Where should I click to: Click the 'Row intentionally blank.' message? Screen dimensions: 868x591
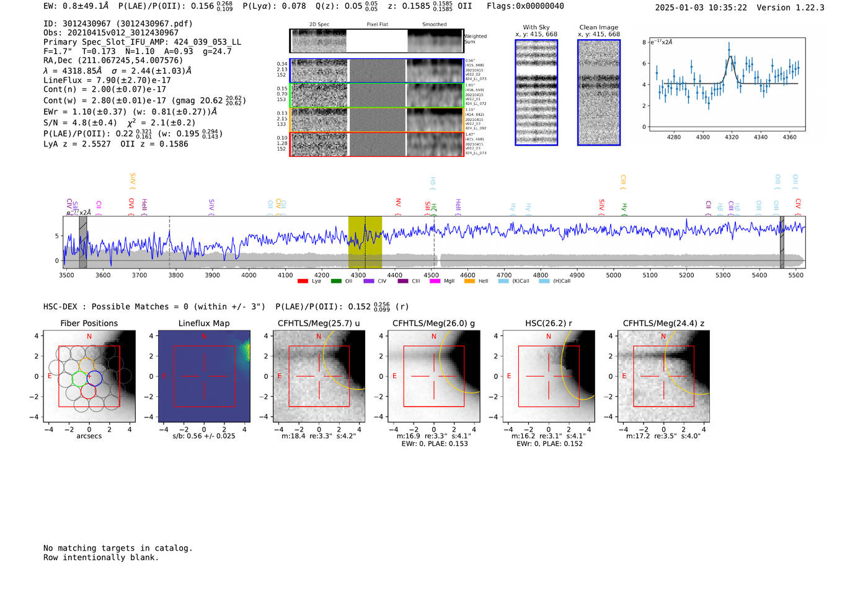(x=101, y=558)
